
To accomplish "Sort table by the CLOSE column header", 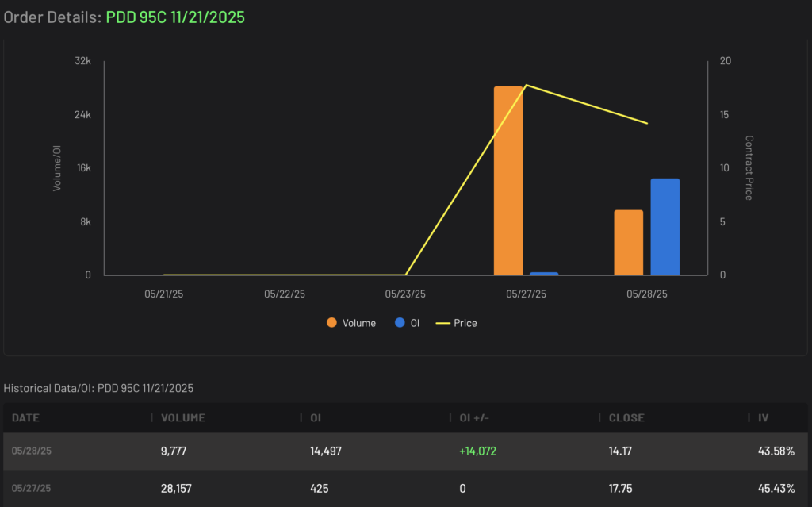I will [x=626, y=418].
